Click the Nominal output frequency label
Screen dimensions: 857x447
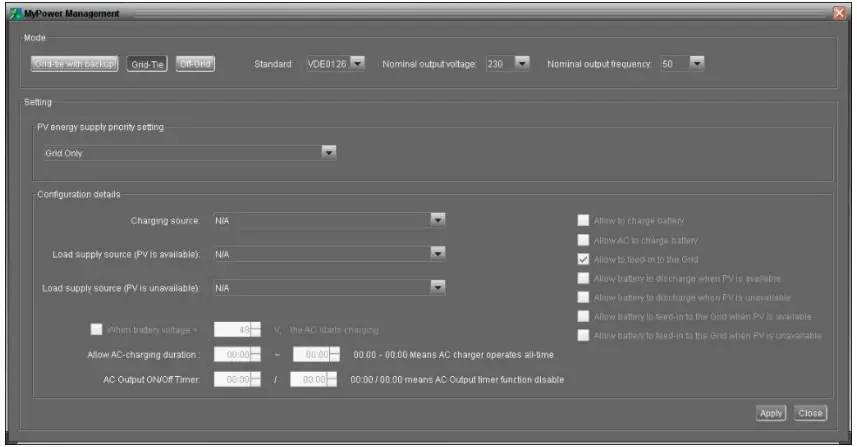(x=600, y=64)
